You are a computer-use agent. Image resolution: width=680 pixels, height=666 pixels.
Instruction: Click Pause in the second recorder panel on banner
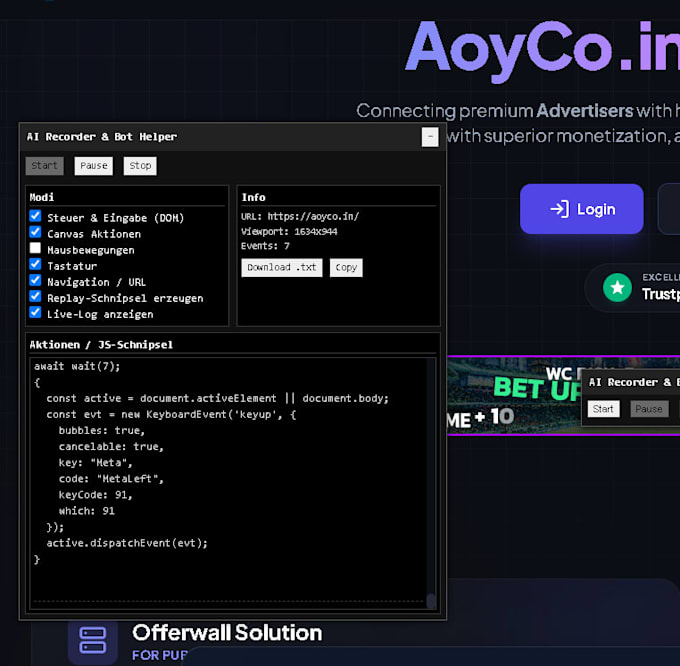pos(649,409)
